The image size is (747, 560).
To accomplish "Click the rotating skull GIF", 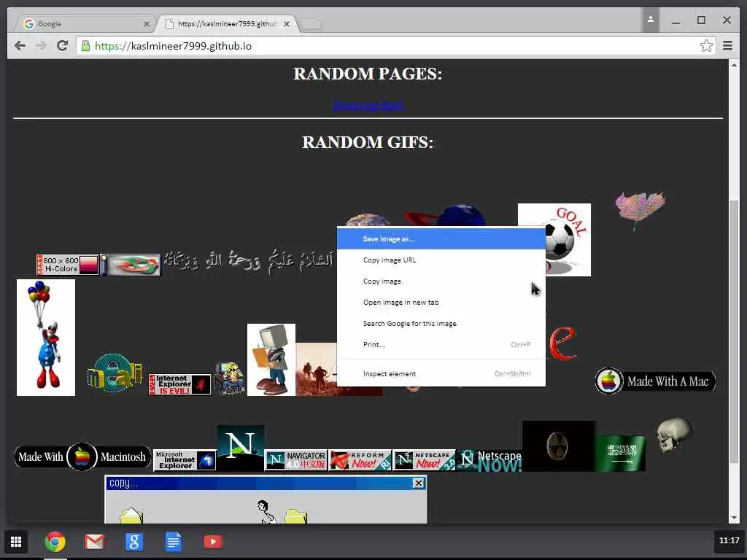I will (673, 435).
